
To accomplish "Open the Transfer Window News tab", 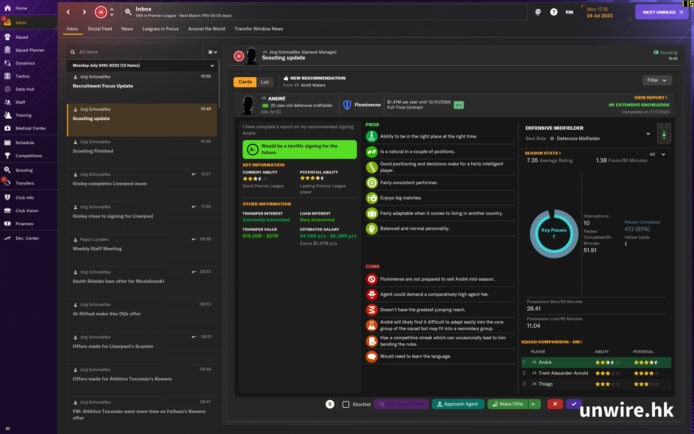I will click(258, 29).
